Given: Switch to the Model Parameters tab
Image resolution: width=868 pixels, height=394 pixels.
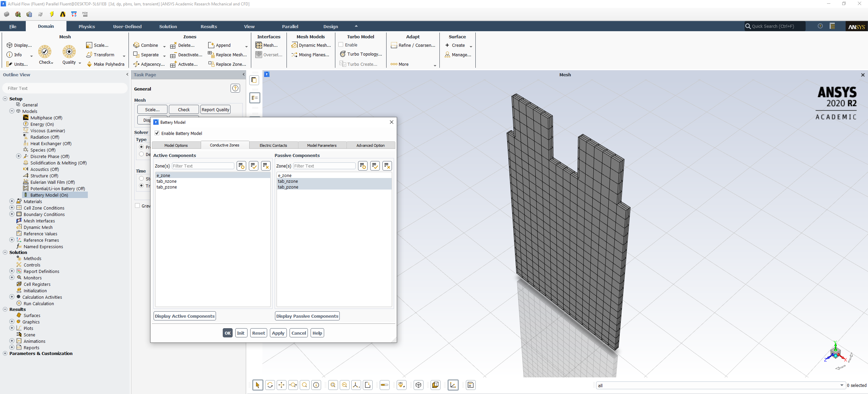Looking at the screenshot, I should (x=322, y=145).
